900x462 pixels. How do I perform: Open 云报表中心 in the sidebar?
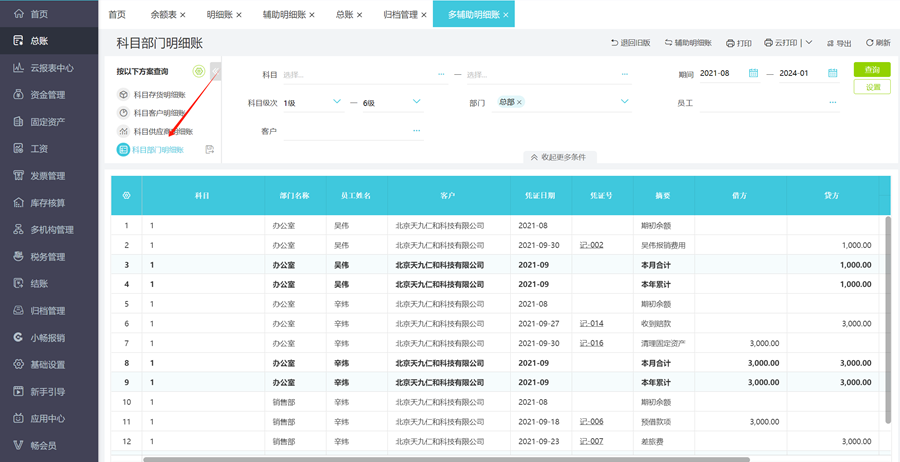pyautogui.click(x=50, y=68)
